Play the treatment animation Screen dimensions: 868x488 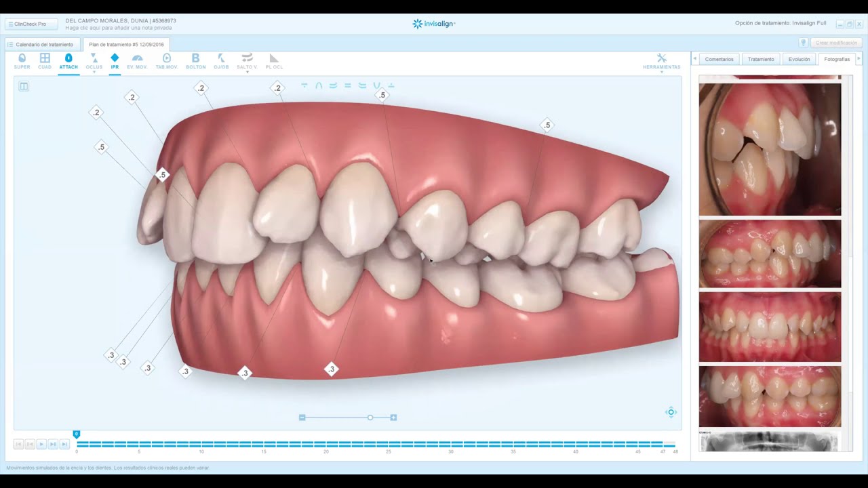tap(41, 445)
